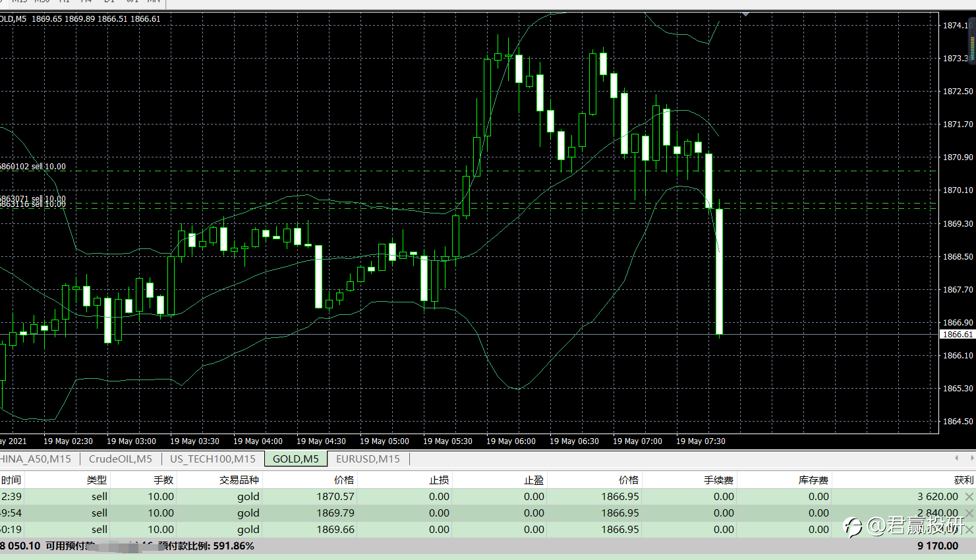Viewport: 976px width, 560px height.
Task: Click the chart OHLC header '1869.65 1869.89 1866.51 1866.61'
Action: [x=96, y=18]
